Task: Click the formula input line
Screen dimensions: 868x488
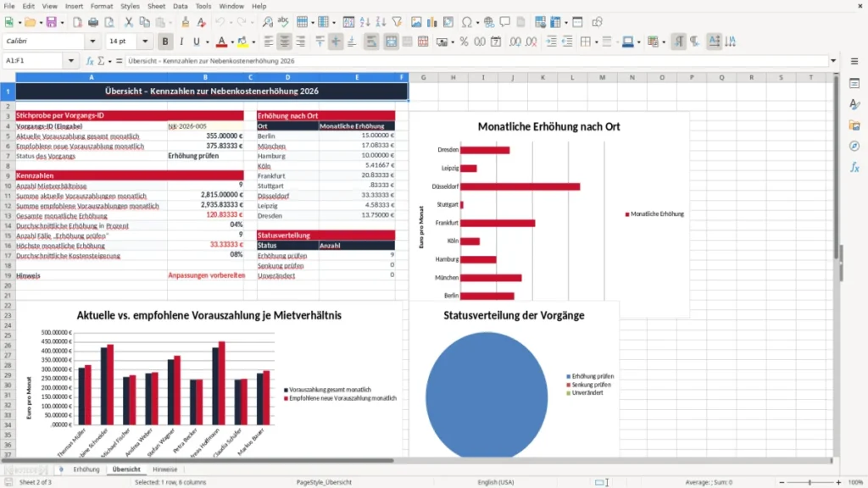Action: [x=476, y=61]
